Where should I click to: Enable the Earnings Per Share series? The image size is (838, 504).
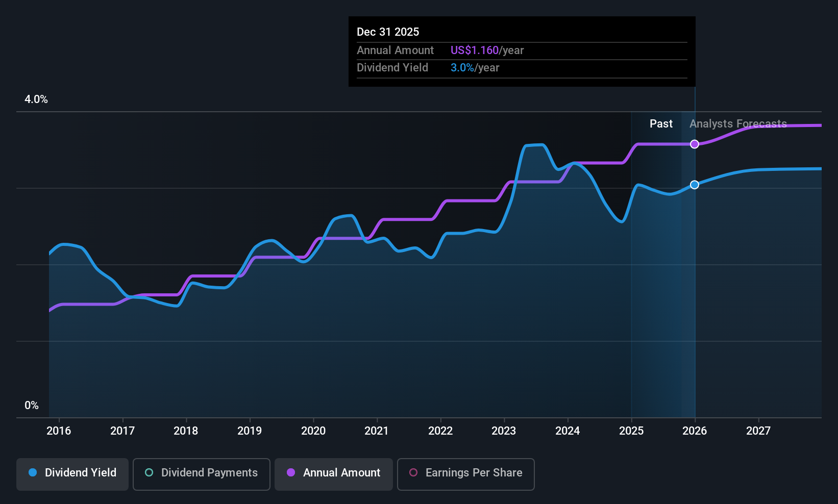coord(466,474)
